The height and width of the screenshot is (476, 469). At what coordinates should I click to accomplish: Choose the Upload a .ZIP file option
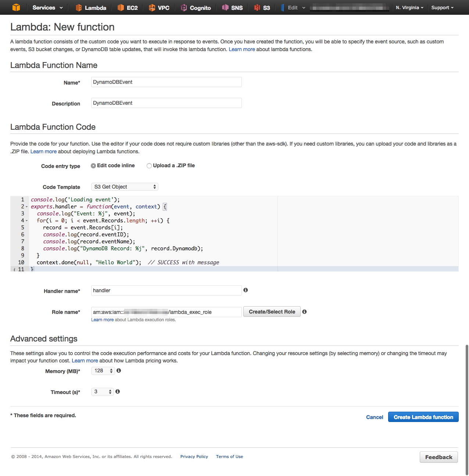coord(149,166)
